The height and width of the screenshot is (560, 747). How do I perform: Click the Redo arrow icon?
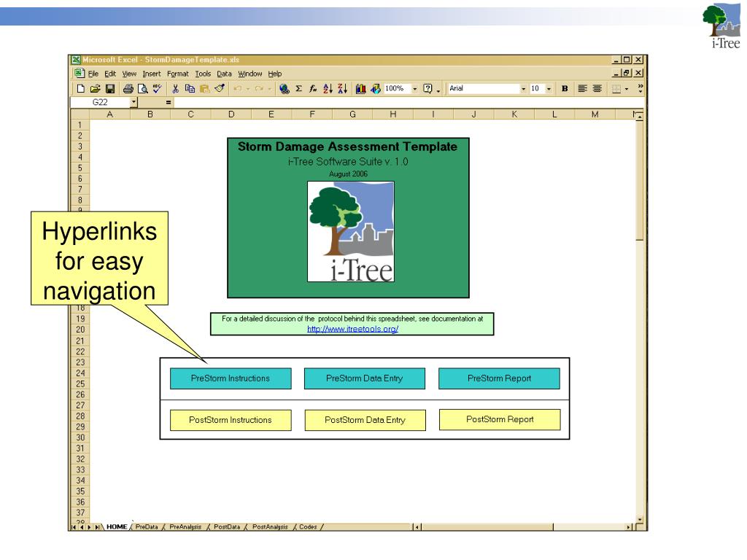coord(259,88)
